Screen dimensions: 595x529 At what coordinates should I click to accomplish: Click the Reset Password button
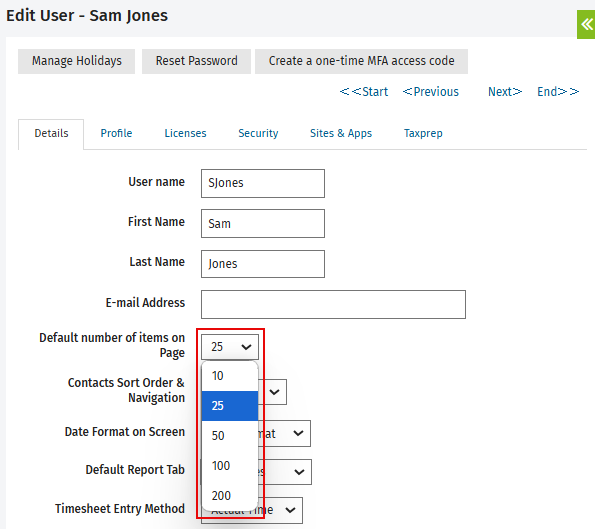pyautogui.click(x=197, y=61)
